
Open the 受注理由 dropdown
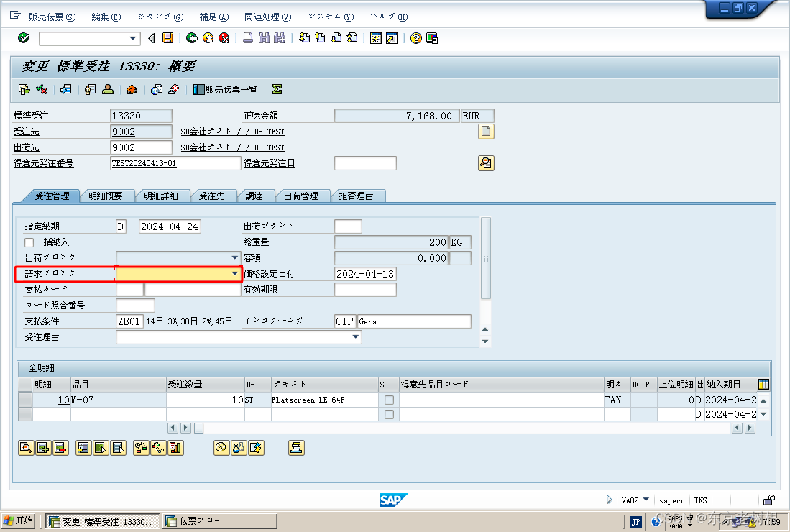point(356,336)
